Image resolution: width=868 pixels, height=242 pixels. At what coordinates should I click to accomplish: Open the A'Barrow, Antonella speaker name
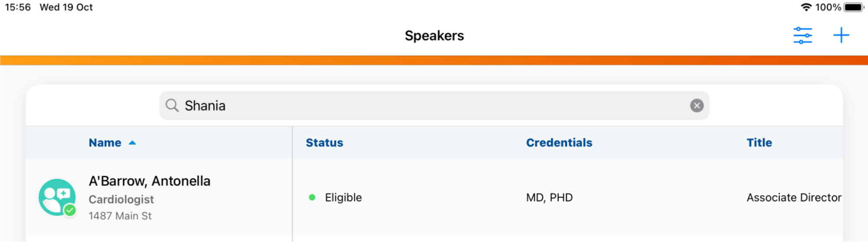[149, 181]
